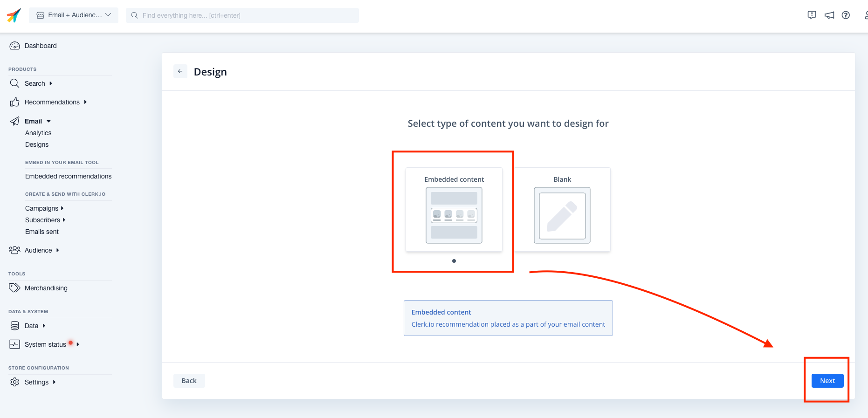Open the Email + Audience store dropdown
868x418 pixels.
(x=74, y=15)
